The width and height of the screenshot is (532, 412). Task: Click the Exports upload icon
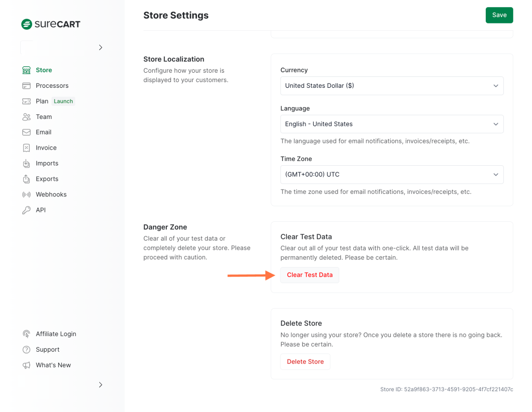[x=26, y=179]
